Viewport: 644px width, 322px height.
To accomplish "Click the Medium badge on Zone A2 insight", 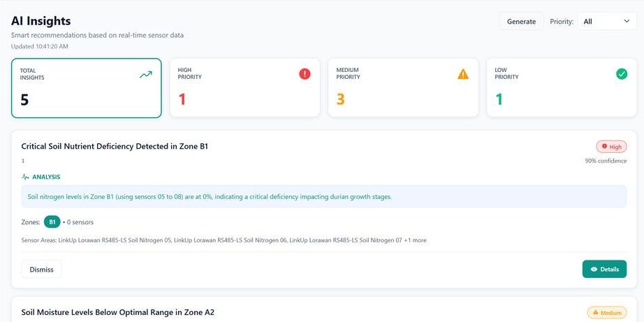I will tap(607, 312).
